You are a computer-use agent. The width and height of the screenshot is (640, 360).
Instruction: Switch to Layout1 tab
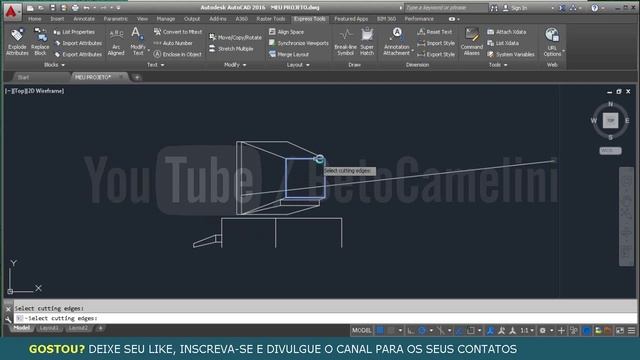click(x=49, y=328)
